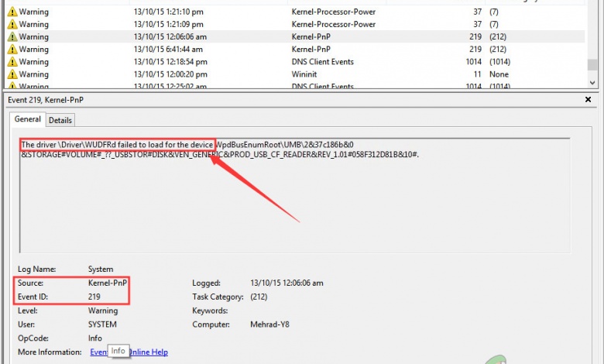Select the General tab
This screenshot has width=604, height=364.
pos(28,119)
